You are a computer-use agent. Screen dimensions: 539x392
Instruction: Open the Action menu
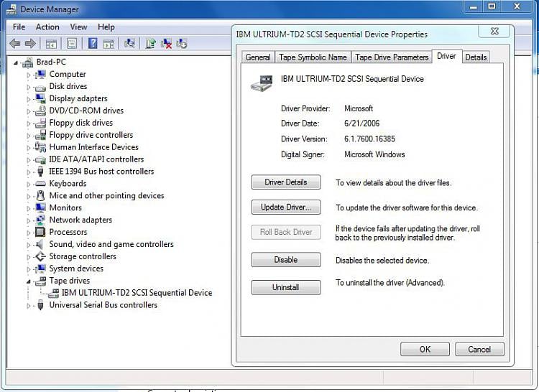click(47, 27)
